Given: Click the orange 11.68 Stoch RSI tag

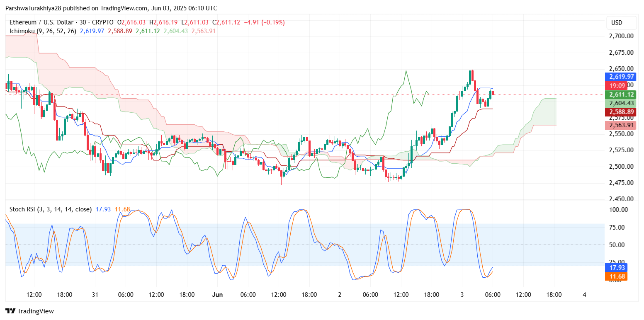Looking at the screenshot, I should tap(618, 276).
